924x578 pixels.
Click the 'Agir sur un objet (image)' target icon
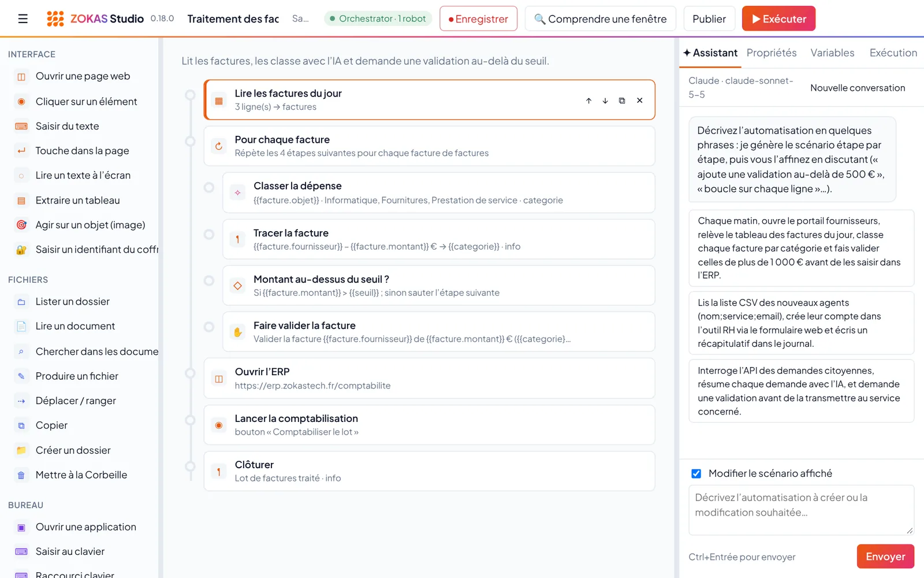[21, 225]
